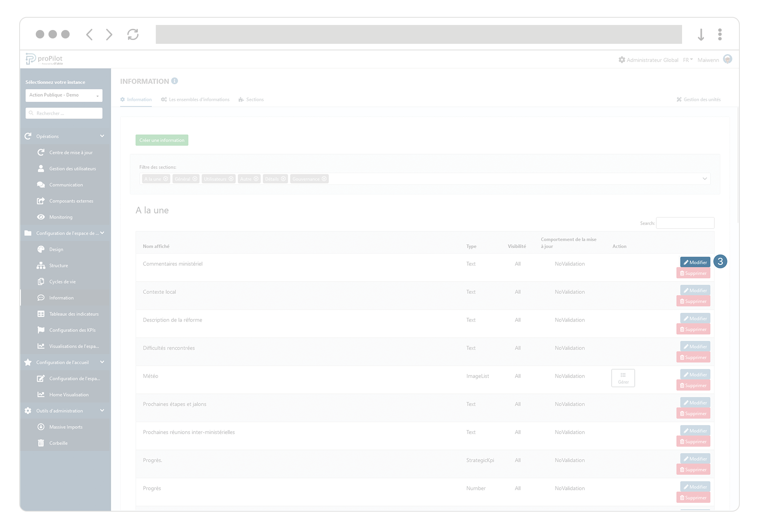Click the Structure hierarchy icon
The image size is (759, 532).
41,266
